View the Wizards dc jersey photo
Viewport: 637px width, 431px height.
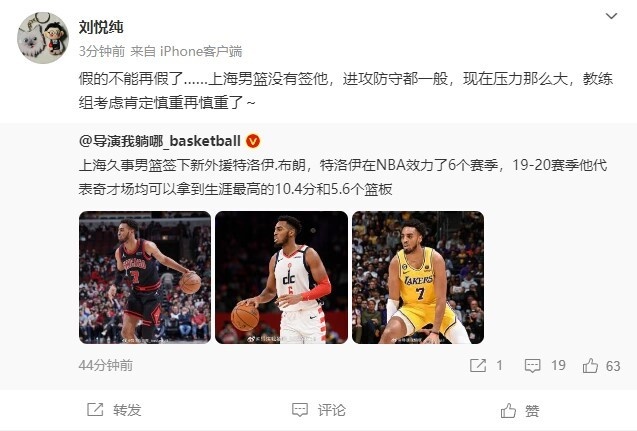(281, 277)
